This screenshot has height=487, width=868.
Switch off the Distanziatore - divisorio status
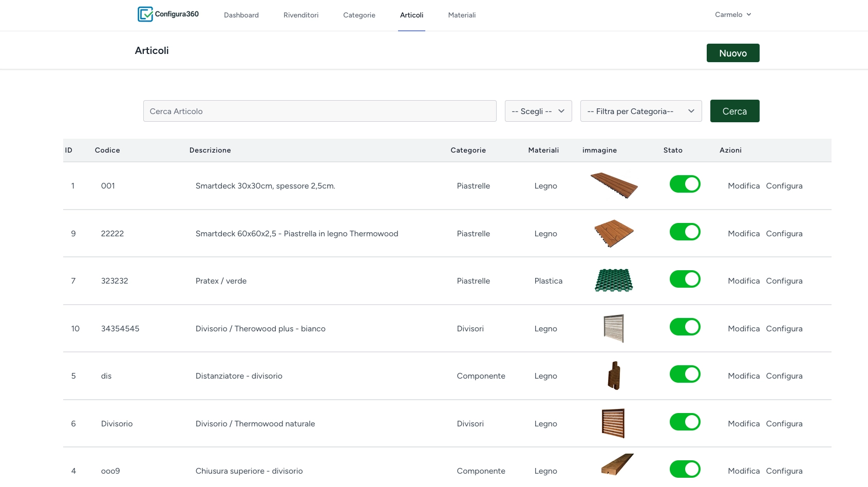[685, 374]
